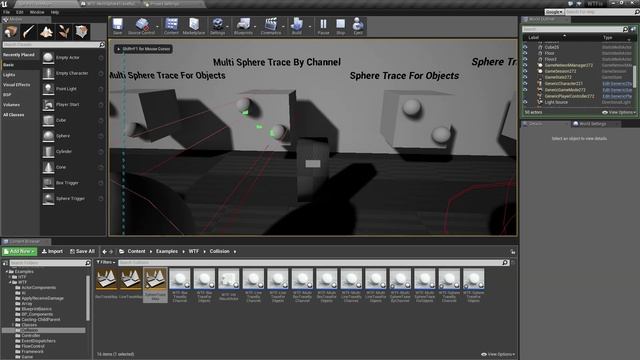Open the Window menu
This screenshot has height=360, width=640.
coord(37,12)
